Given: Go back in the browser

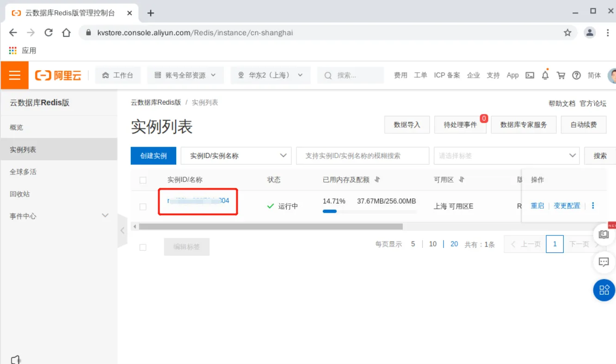Looking at the screenshot, I should pyautogui.click(x=13, y=33).
